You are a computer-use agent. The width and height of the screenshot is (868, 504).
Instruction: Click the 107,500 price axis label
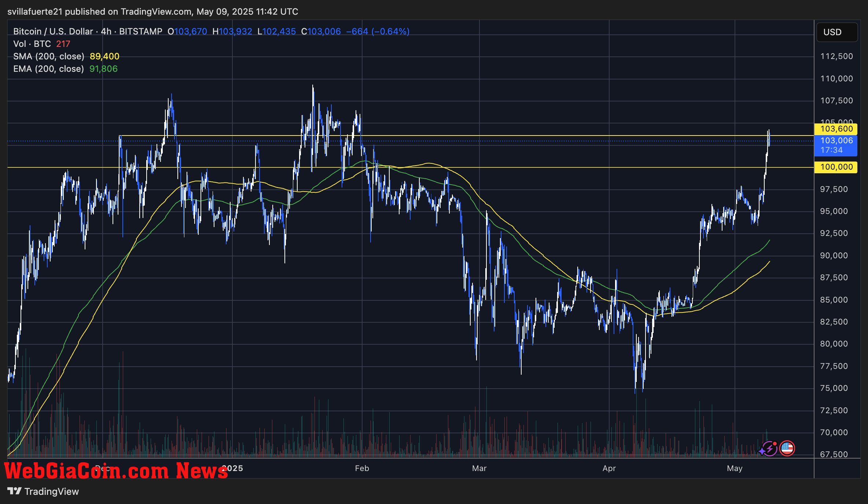click(x=836, y=101)
